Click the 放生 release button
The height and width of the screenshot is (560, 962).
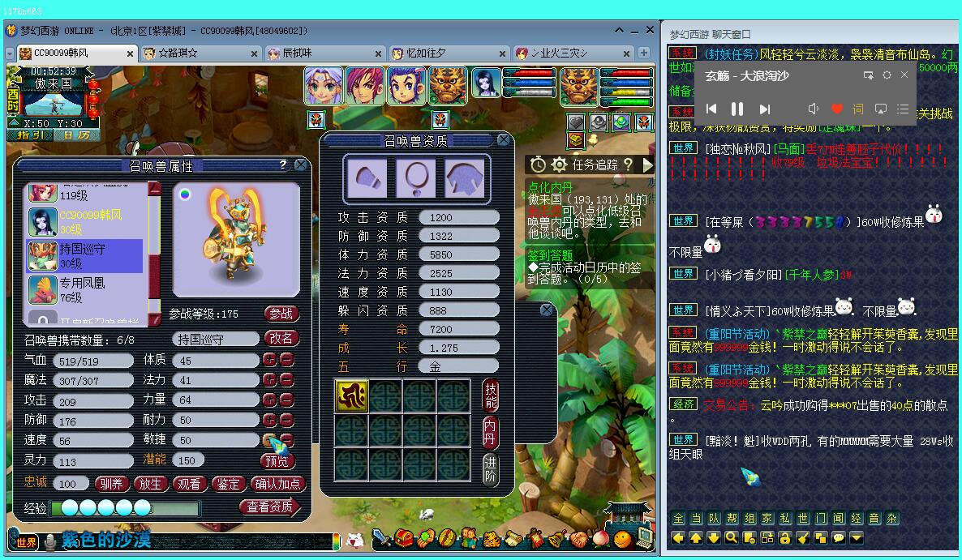coord(150,484)
